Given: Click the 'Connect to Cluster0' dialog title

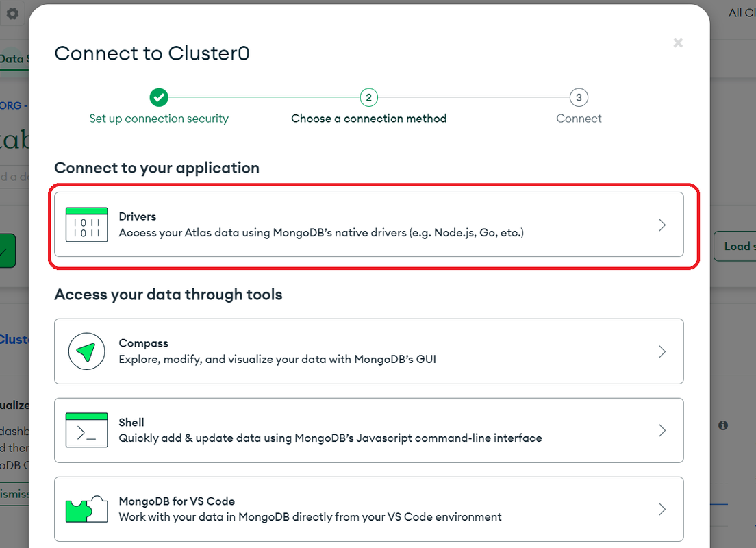Looking at the screenshot, I should click(x=152, y=53).
